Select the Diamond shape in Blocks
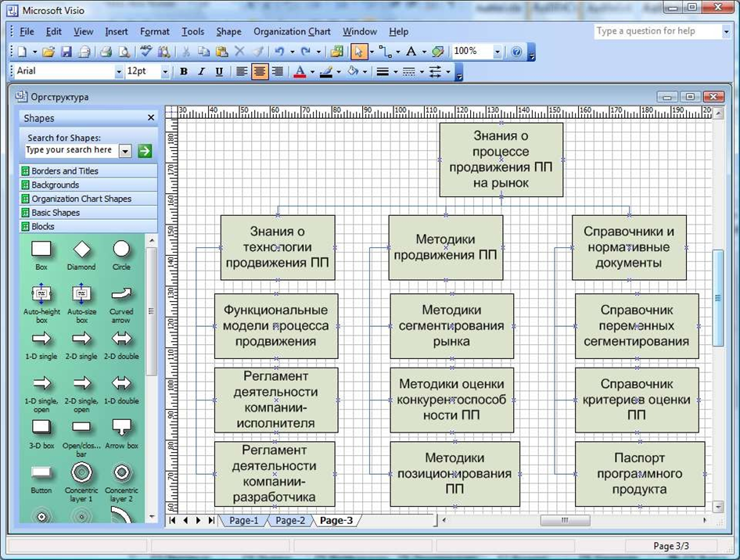Screen dimensions: 740x560 (81, 255)
